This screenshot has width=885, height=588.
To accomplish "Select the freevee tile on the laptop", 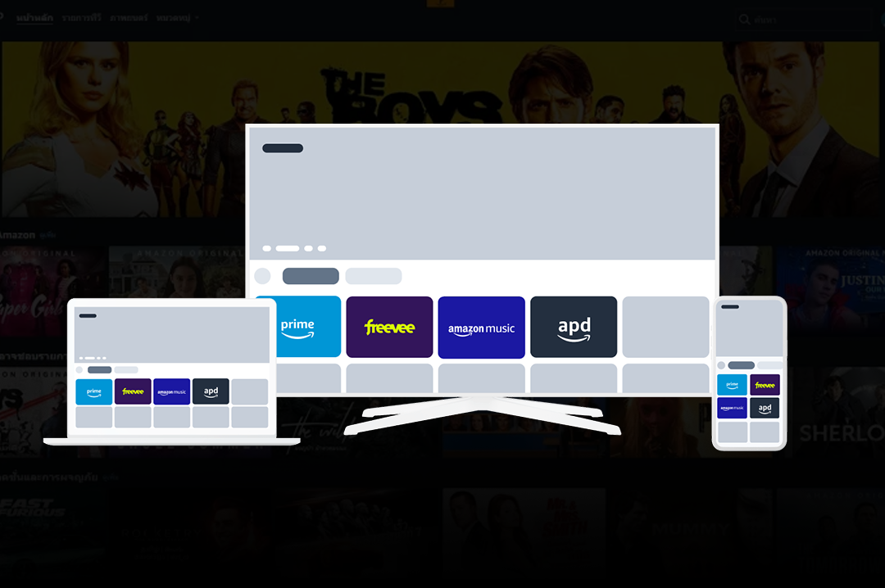I will (x=133, y=391).
